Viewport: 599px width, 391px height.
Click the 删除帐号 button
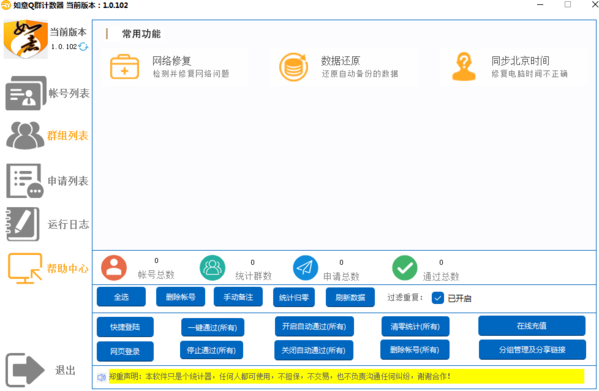tap(180, 297)
